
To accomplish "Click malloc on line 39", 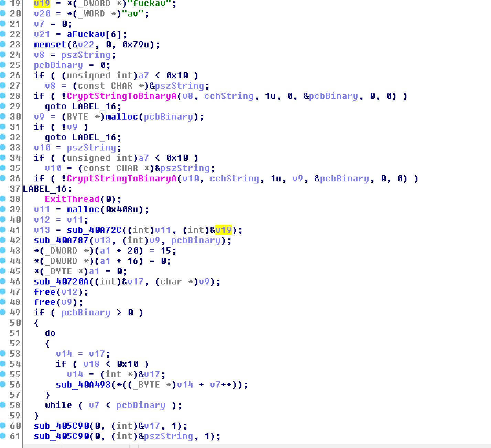I will [83, 210].
